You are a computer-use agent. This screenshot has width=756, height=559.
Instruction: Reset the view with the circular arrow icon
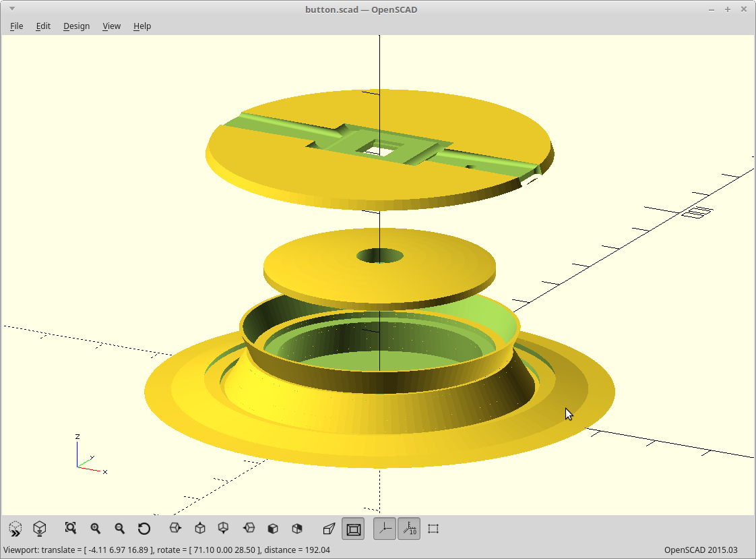[144, 529]
